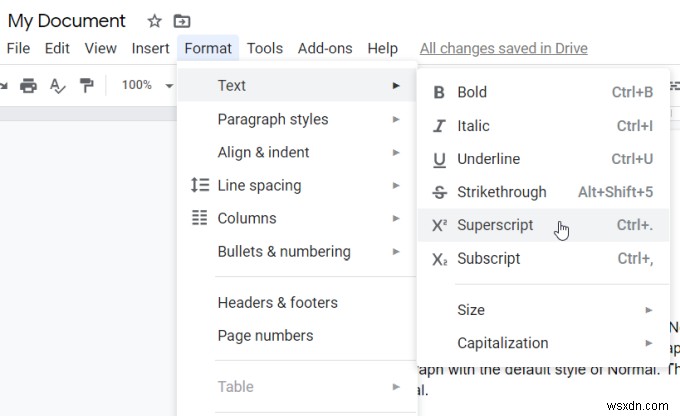Open the Insert menu

pos(150,48)
